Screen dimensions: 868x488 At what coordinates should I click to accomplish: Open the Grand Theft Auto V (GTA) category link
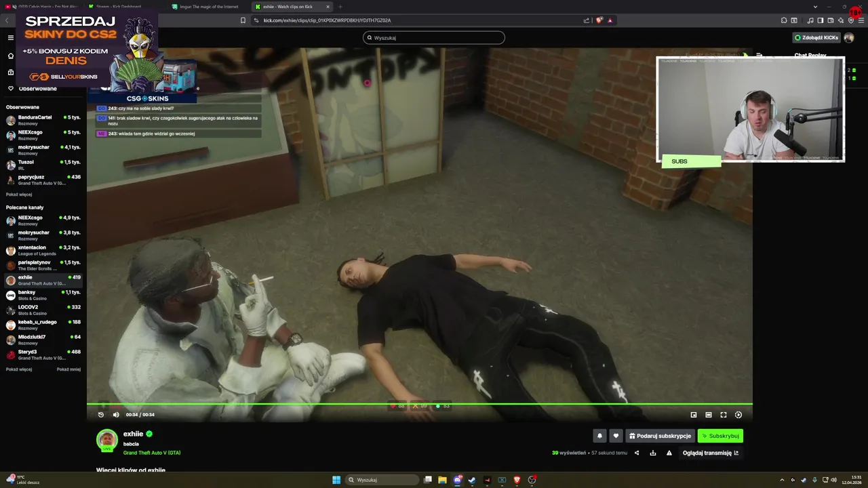152,453
